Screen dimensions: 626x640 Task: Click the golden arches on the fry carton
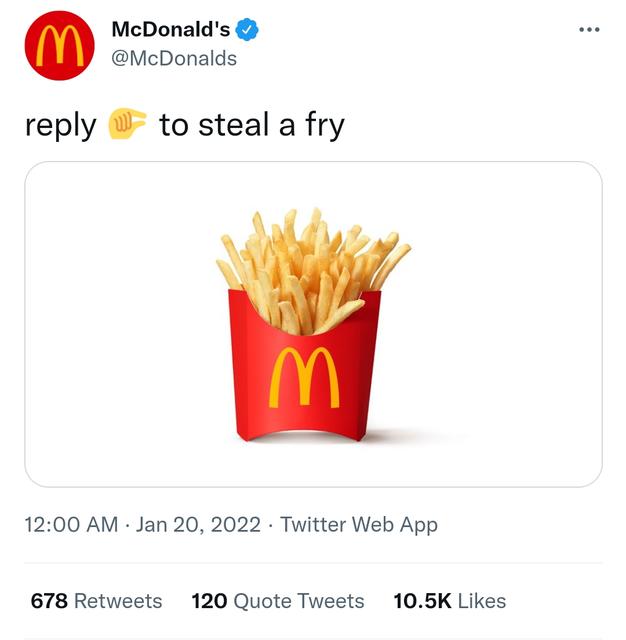tap(304, 379)
